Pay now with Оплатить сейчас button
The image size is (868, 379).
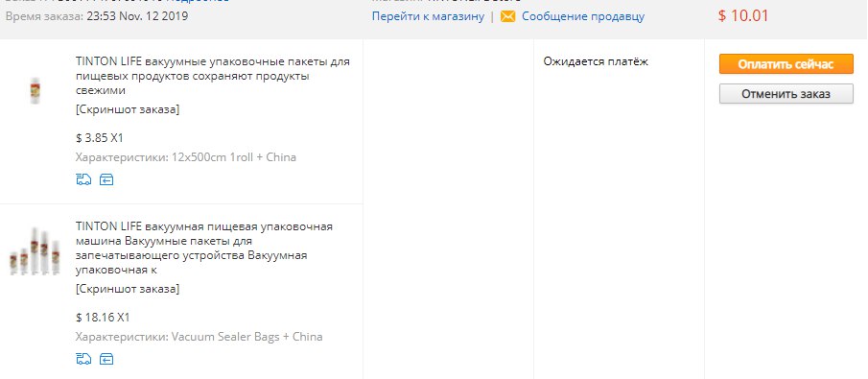(x=786, y=63)
